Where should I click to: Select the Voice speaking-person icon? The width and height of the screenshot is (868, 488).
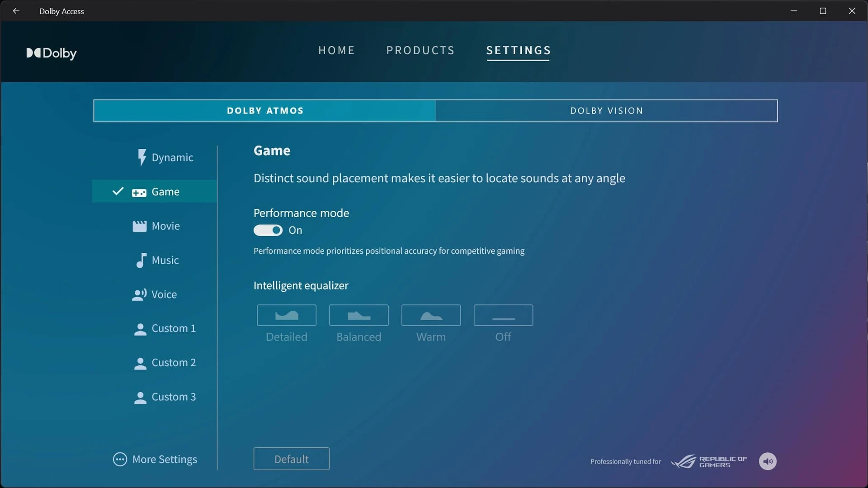coord(139,295)
